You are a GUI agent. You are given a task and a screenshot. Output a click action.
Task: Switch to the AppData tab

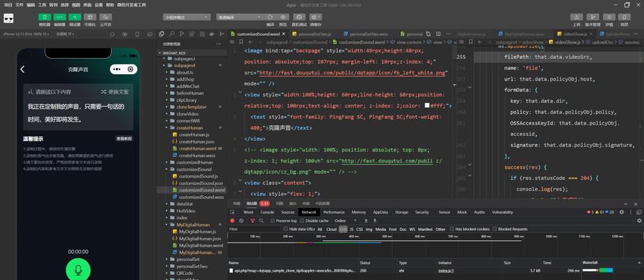point(380,212)
